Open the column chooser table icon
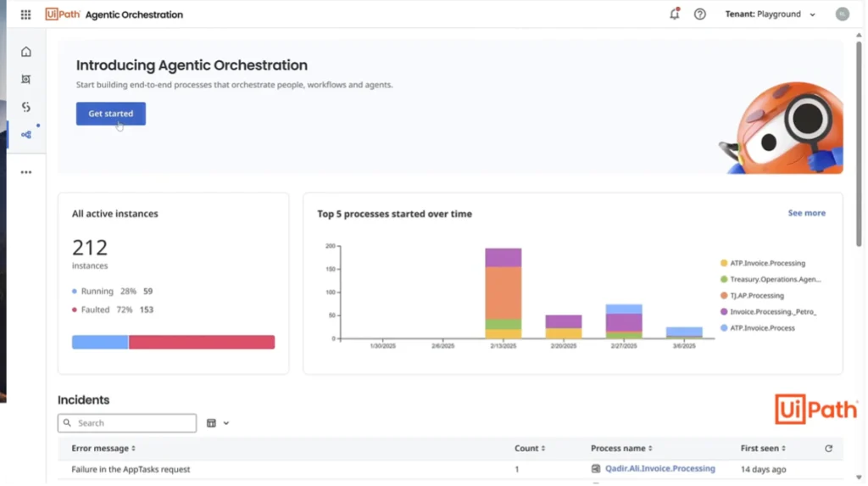 [x=211, y=423]
